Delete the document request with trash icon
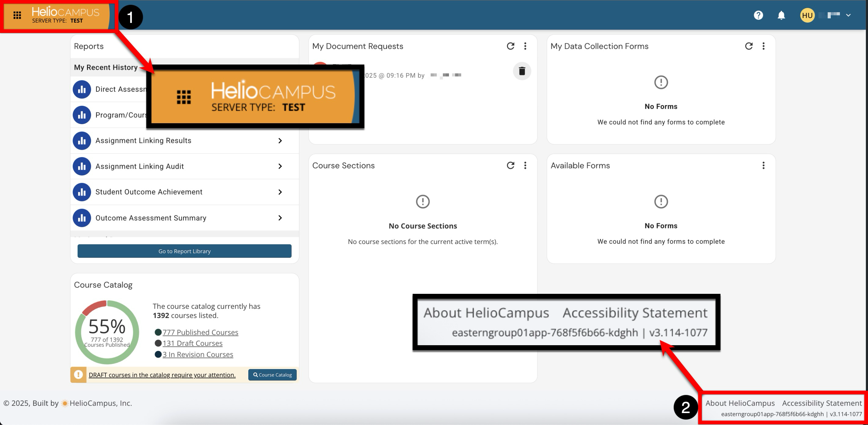This screenshot has width=868, height=425. point(522,71)
